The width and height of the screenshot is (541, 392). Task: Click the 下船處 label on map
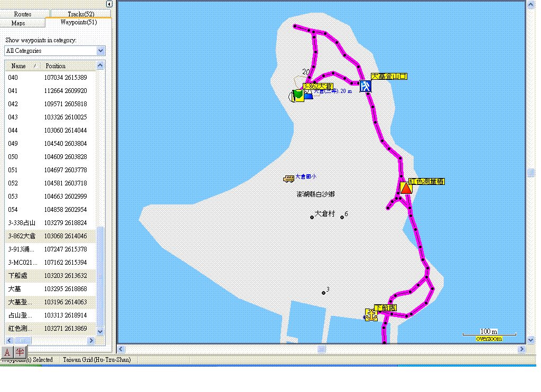coord(385,307)
